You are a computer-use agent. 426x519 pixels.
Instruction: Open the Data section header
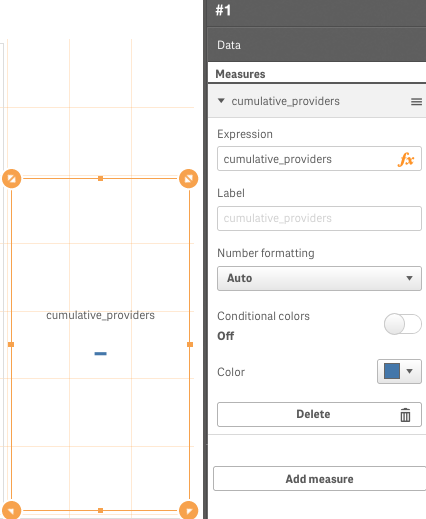(317, 45)
